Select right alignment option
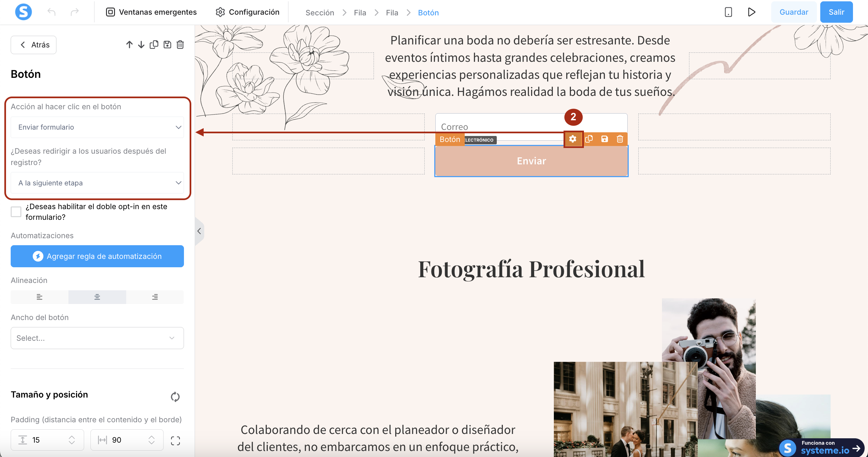 pyautogui.click(x=155, y=297)
